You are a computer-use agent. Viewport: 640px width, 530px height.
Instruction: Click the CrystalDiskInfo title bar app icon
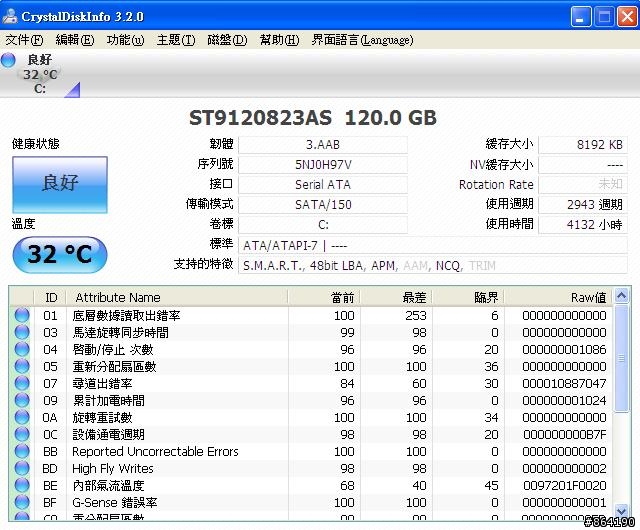pos(10,16)
